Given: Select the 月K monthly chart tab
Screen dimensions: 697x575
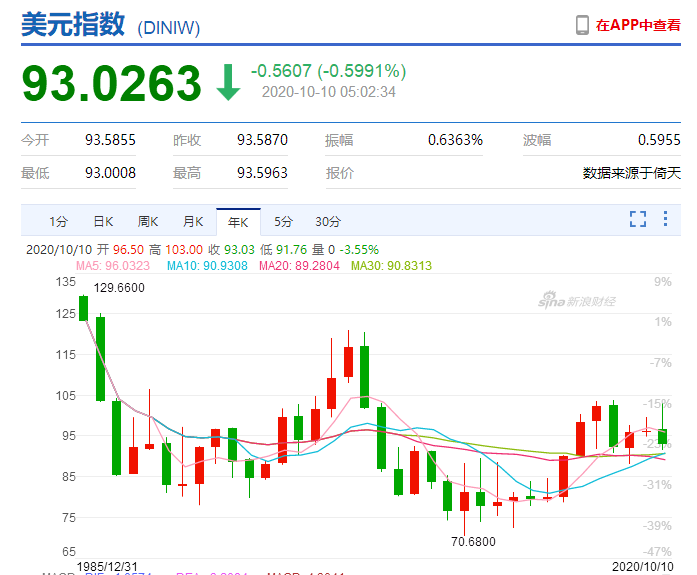Looking at the screenshot, I should pyautogui.click(x=193, y=222).
